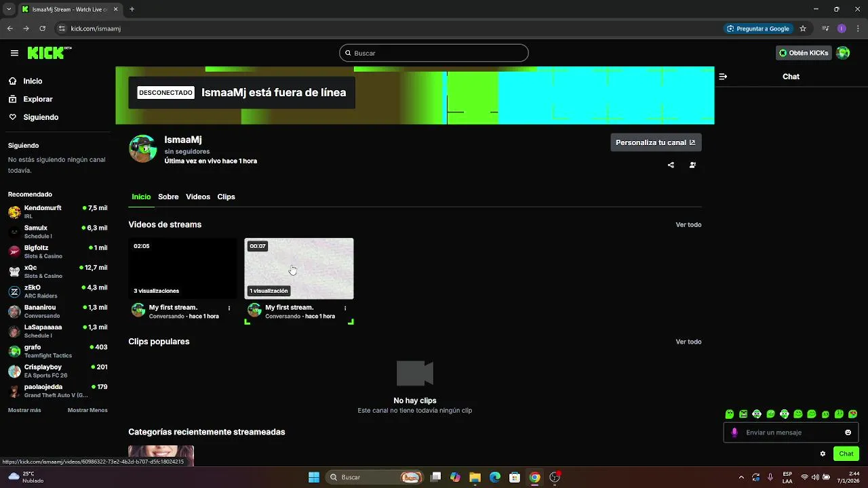Click Ver todo next to Videos de streams

pyautogui.click(x=688, y=224)
